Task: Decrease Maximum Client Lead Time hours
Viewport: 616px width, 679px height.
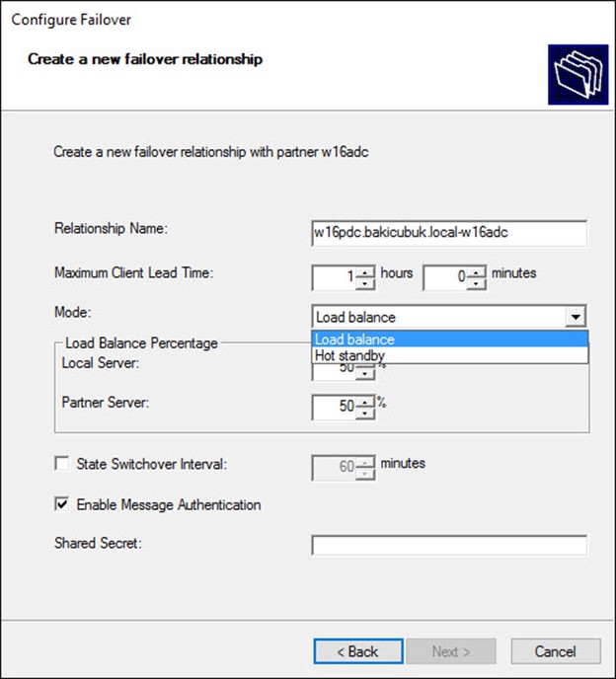Action: point(365,283)
